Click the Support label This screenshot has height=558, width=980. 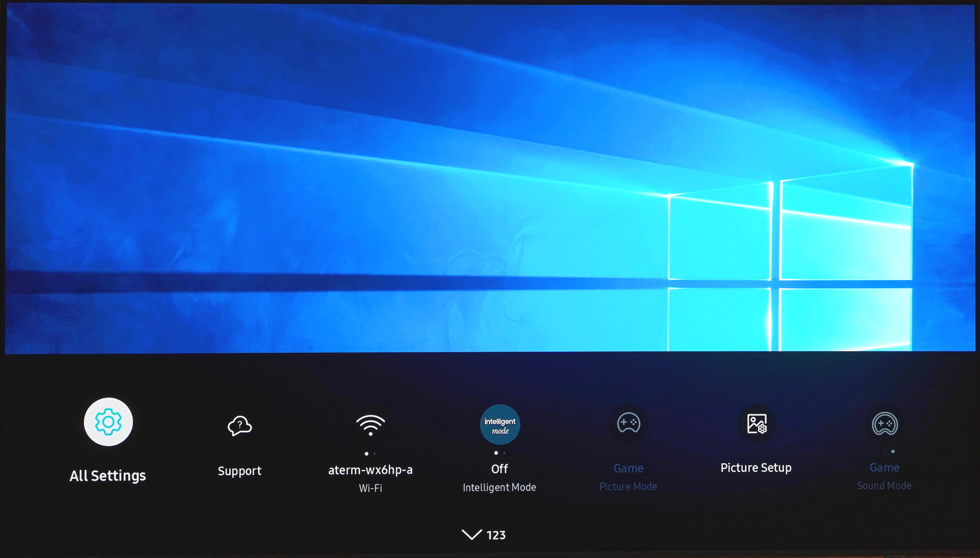239,471
